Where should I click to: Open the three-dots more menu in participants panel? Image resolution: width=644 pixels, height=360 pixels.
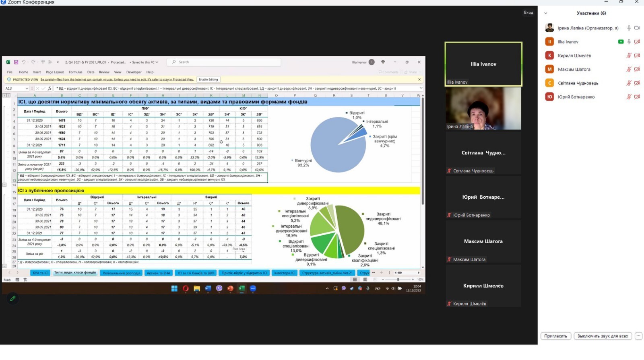tap(638, 336)
